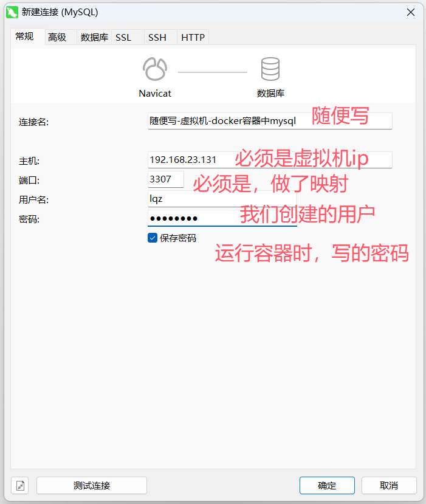Image resolution: width=426 pixels, height=504 pixels.
Task: Cancel with the 取消 button
Action: [x=389, y=485]
